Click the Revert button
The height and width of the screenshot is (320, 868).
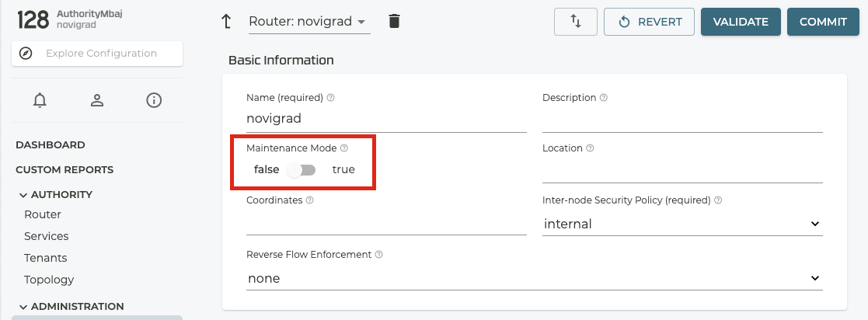point(650,22)
